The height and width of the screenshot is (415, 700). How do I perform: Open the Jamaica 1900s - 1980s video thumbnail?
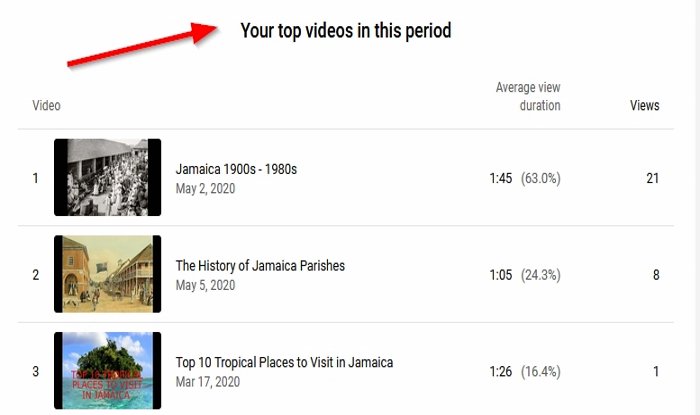coord(107,177)
